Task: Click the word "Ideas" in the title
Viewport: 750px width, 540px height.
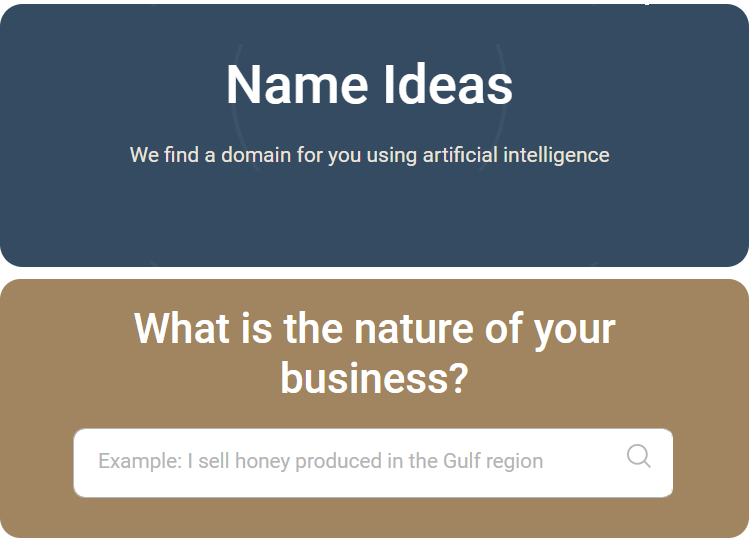Action: pos(447,85)
